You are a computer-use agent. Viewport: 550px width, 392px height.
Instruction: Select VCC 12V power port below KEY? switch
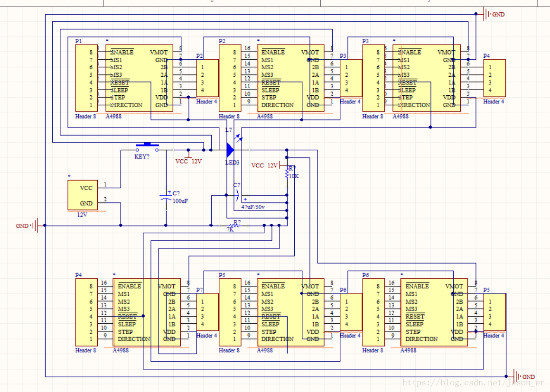click(189, 158)
